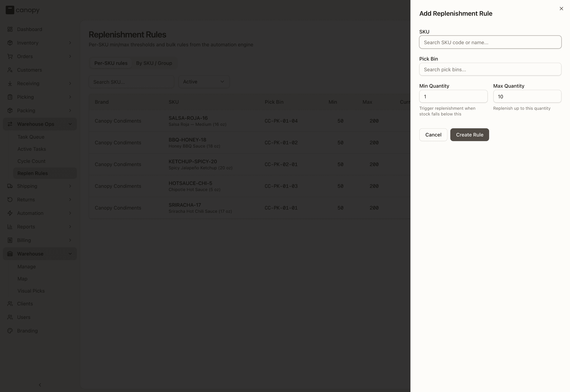Open Warehouse Map submenu item

(x=22, y=278)
